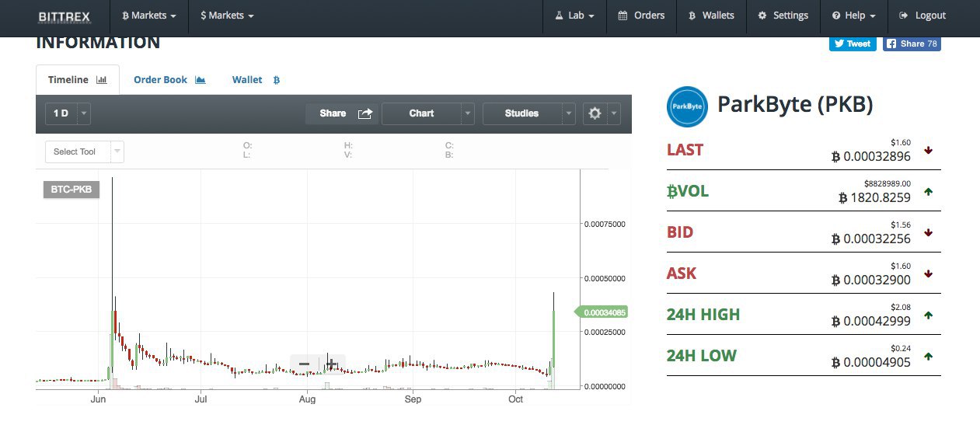The image size is (980, 425).
Task: Click the 24H LOW row up arrow
Action: coord(928,356)
